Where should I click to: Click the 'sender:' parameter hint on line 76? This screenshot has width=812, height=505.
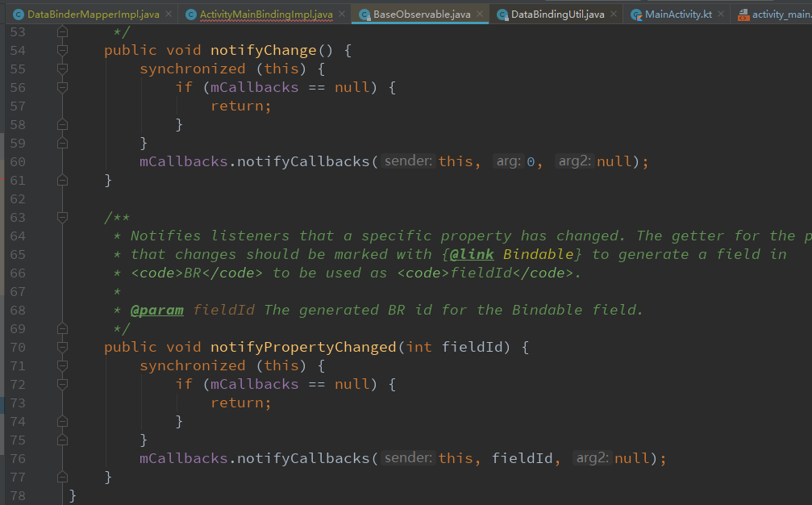click(x=408, y=458)
